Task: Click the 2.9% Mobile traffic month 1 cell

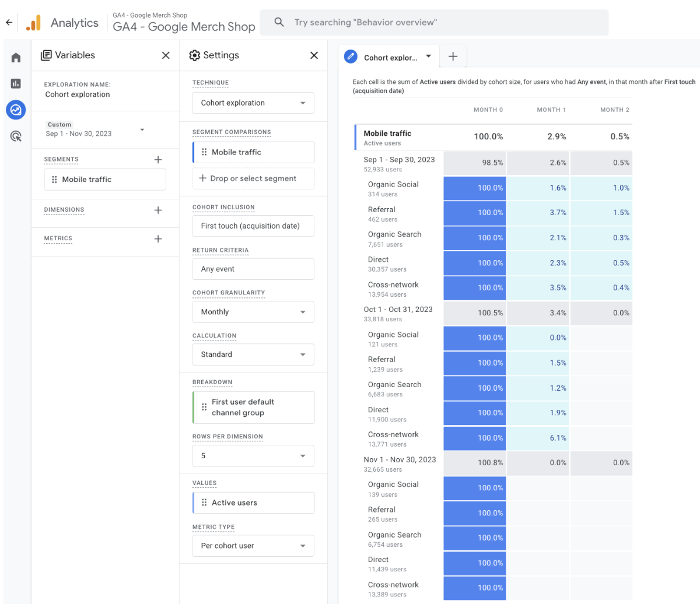Action: [x=556, y=136]
